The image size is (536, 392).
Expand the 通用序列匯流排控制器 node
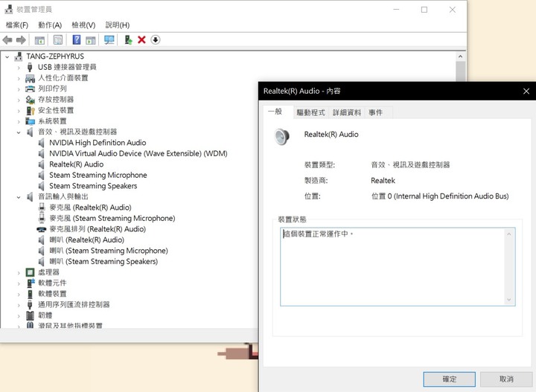pos(19,305)
